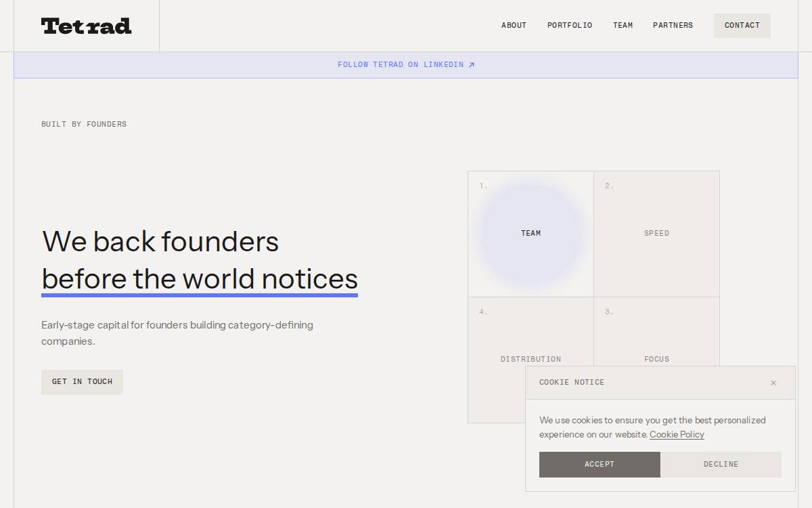
Task: Click the Tetrad logo
Action: click(86, 26)
